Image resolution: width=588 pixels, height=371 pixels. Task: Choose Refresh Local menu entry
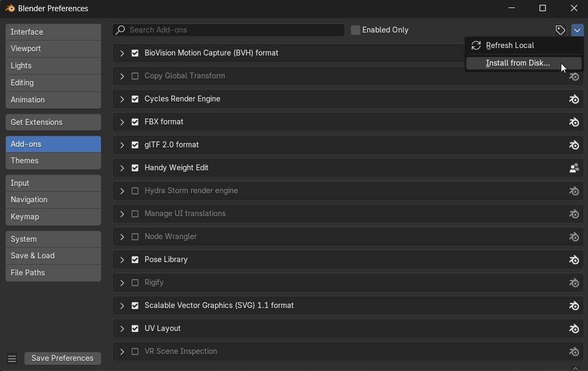pyautogui.click(x=523, y=45)
